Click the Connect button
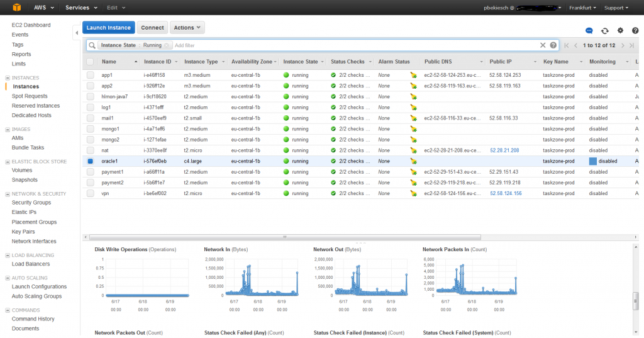Screen dimensions: 644x338 point(152,28)
